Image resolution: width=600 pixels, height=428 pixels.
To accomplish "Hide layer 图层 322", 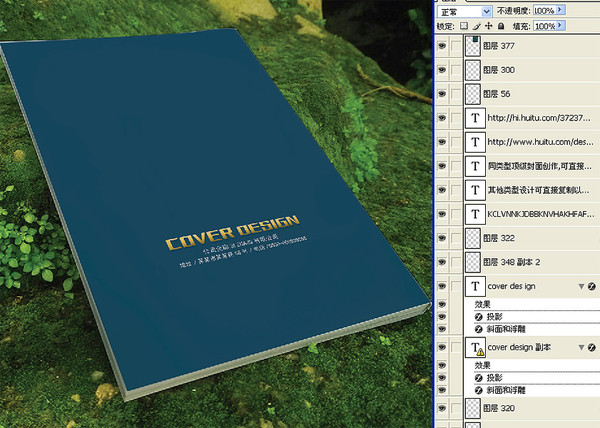I will coord(442,238).
